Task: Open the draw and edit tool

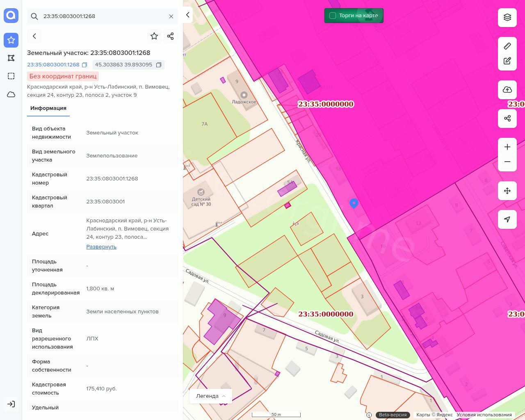Action: click(x=507, y=61)
